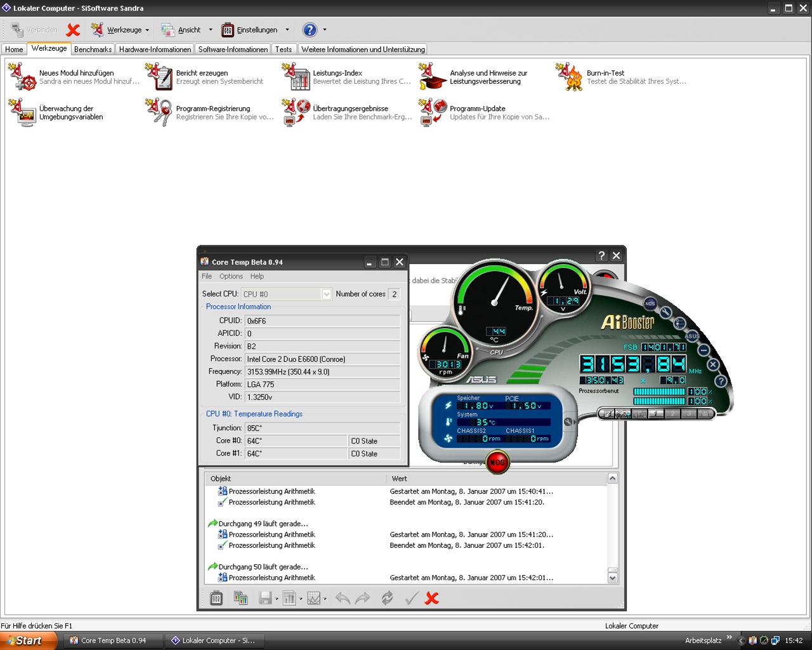Open the Programm-Update tool
Screen dimensions: 812x650
[484, 112]
